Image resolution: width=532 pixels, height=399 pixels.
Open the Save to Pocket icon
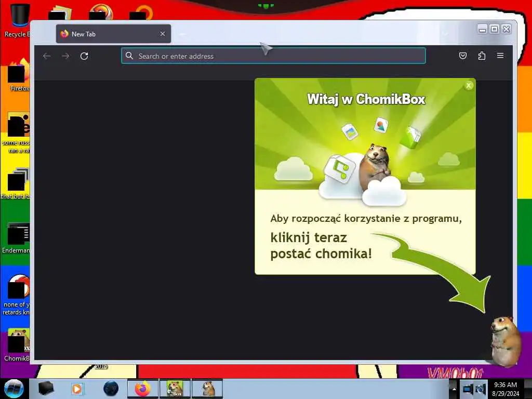click(x=463, y=56)
